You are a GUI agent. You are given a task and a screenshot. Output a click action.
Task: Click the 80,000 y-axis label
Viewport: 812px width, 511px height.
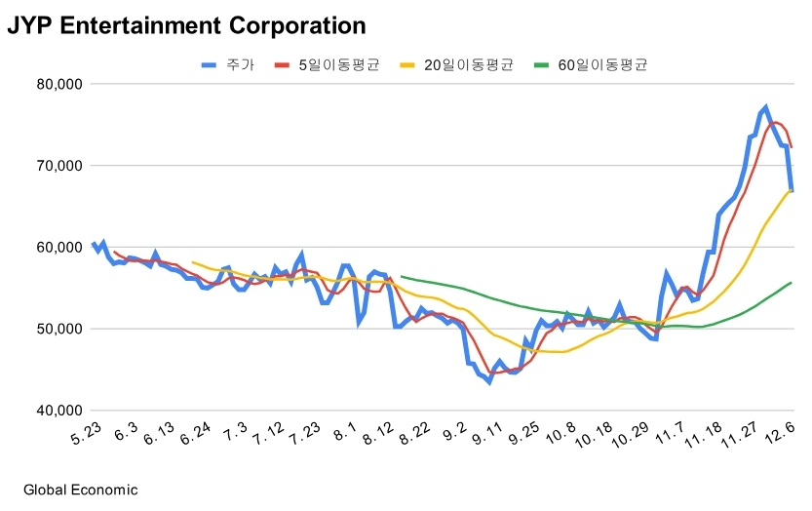(x=59, y=84)
